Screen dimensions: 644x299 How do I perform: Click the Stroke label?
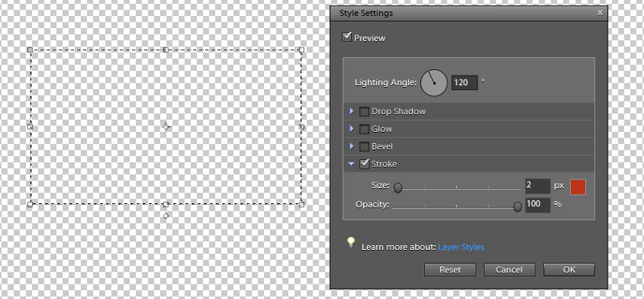tap(384, 164)
